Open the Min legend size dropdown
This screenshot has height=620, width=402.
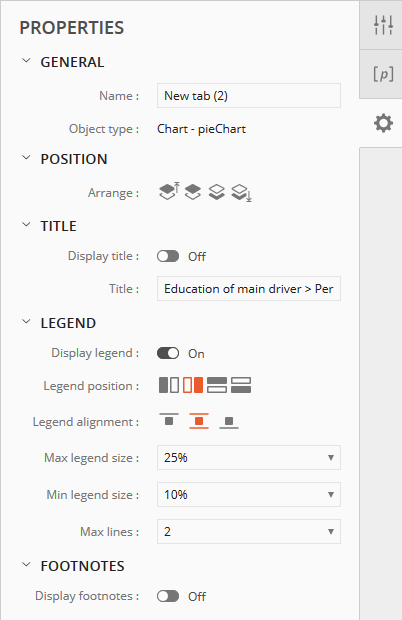(x=249, y=495)
